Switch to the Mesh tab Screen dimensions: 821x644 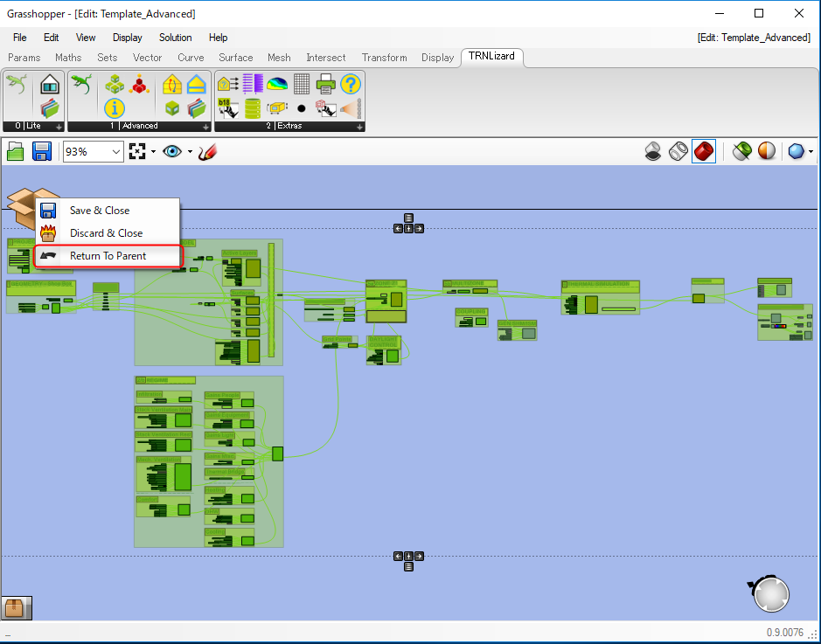click(279, 58)
